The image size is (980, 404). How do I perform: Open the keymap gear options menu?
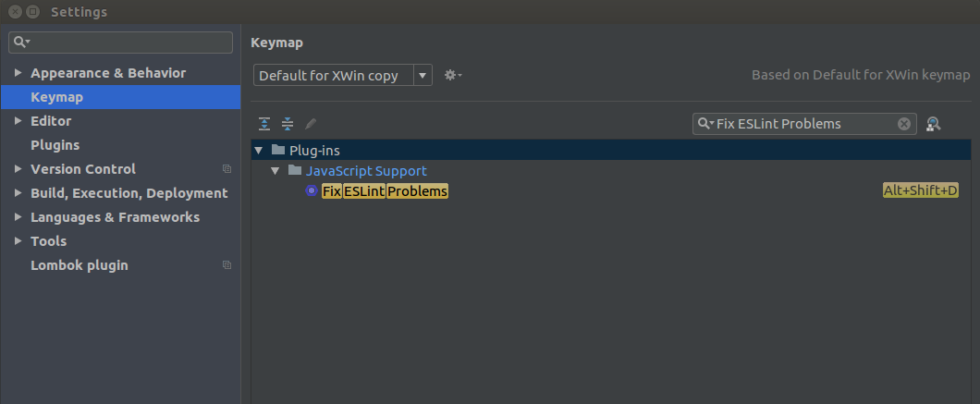coord(452,75)
